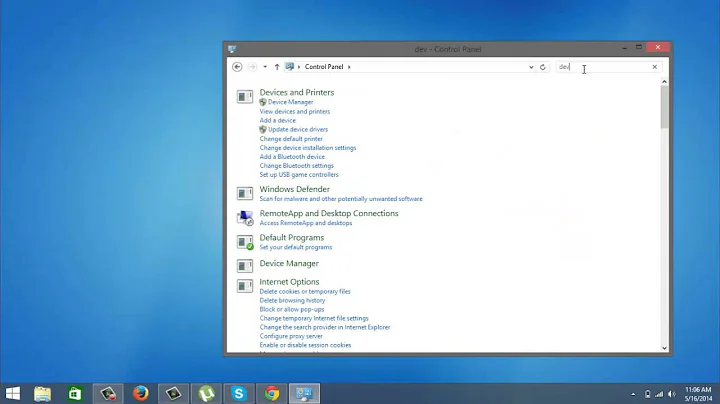The width and height of the screenshot is (720, 404).
Task: Refresh the Control Panel view
Action: [x=543, y=67]
